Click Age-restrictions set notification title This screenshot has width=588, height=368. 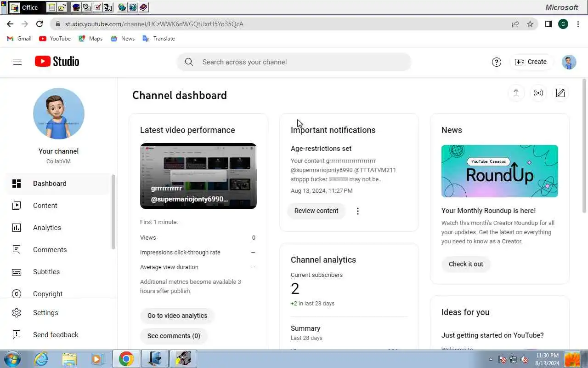coord(321,149)
